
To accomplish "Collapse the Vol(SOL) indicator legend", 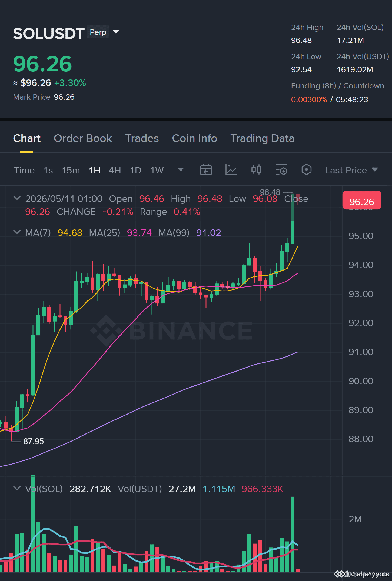I will [17, 488].
